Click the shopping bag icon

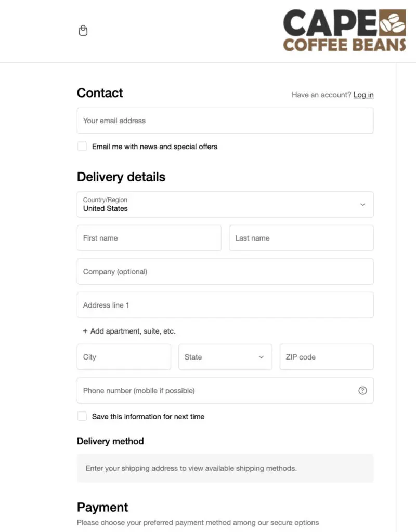pyautogui.click(x=83, y=31)
